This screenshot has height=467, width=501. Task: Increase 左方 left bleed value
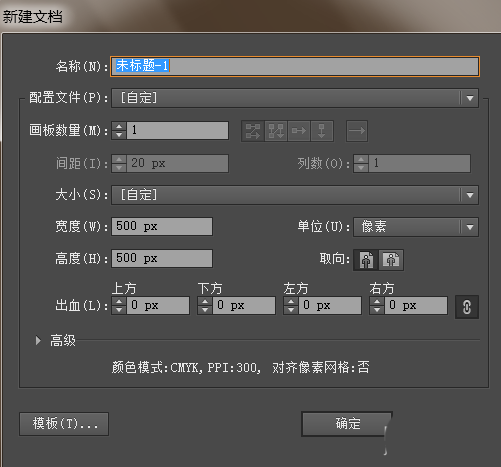291,302
